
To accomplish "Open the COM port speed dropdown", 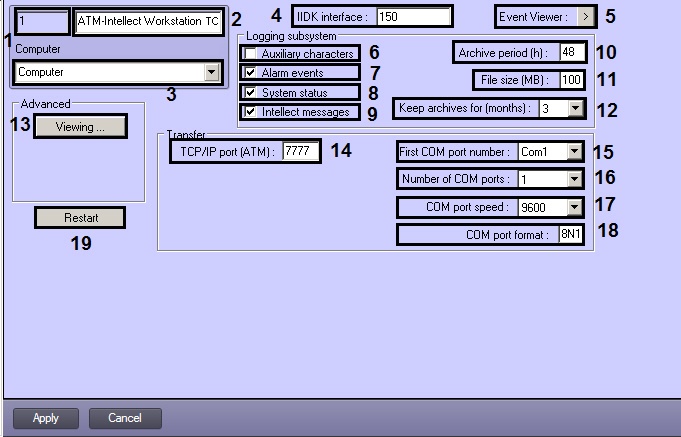I will (x=574, y=207).
